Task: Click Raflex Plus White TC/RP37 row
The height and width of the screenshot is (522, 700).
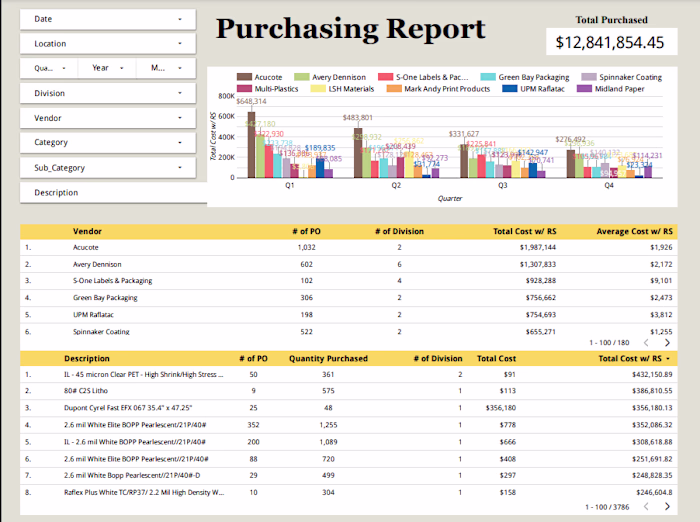Action: point(349,493)
